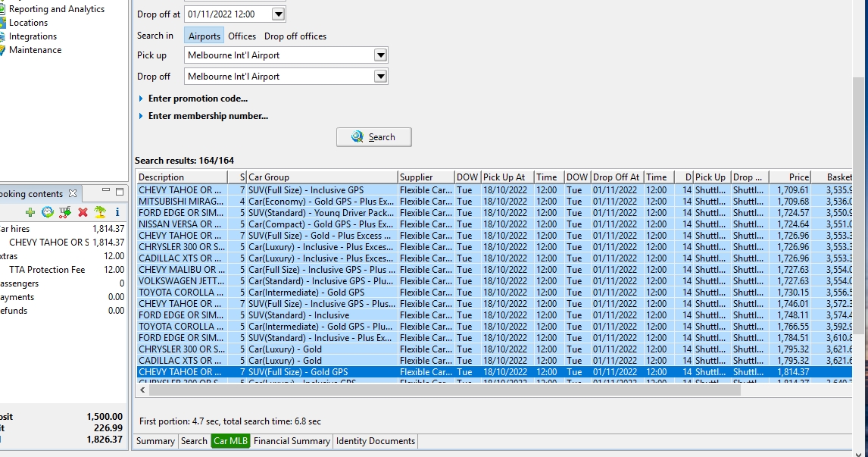Viewport: 868px width, 457px height.
Task: Switch to the Summary tab
Action: (x=155, y=441)
